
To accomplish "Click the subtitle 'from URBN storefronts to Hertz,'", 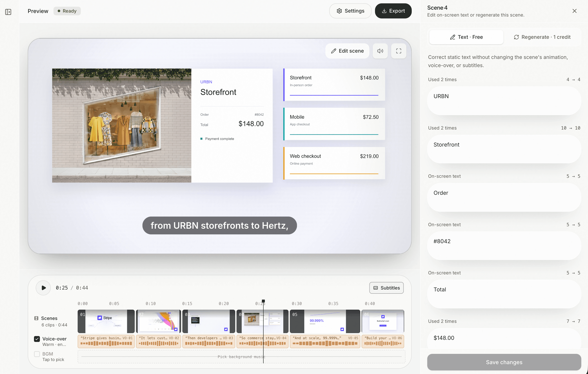I will coord(220,225).
